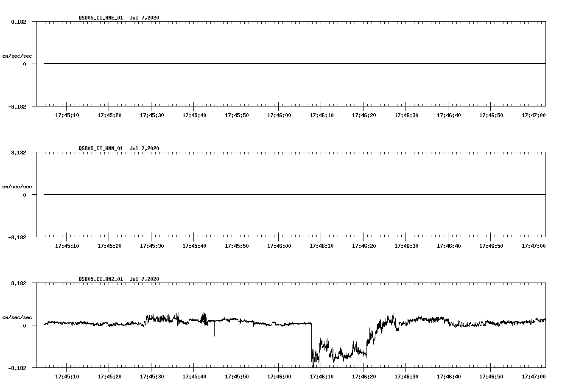576x392 pixels.
Task: Click 17:45:20 time label under HNE plot
Action: 109,115
